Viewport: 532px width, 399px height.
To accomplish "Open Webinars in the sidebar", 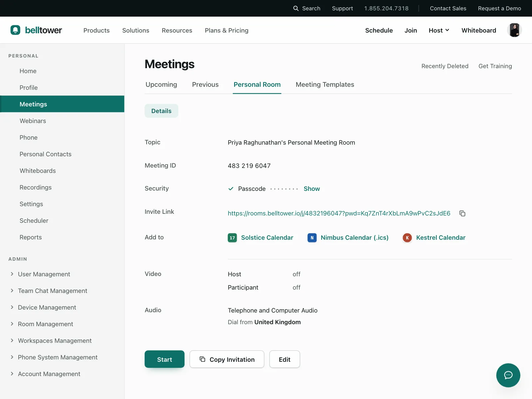I will tap(62, 121).
